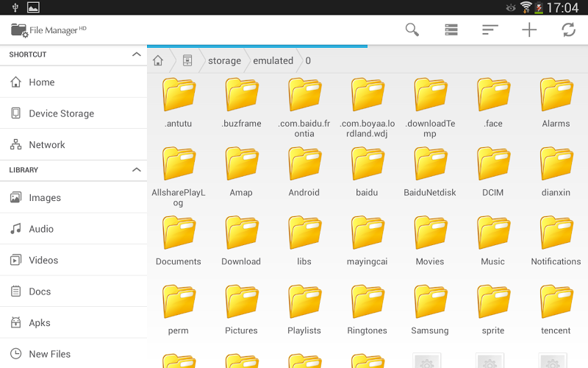Select the device icon in breadcrumb
Image resolution: width=588 pixels, height=368 pixels.
pos(187,60)
